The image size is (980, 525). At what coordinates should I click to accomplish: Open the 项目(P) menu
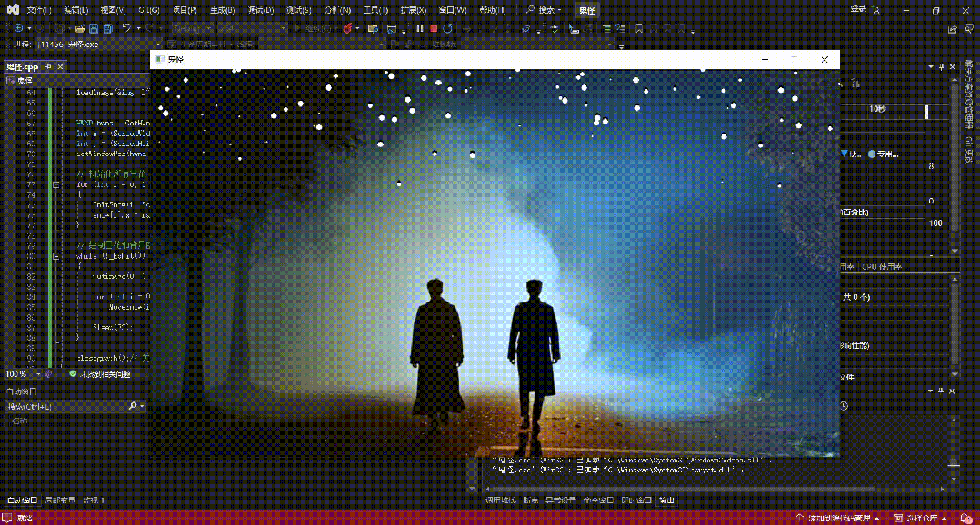(x=185, y=10)
